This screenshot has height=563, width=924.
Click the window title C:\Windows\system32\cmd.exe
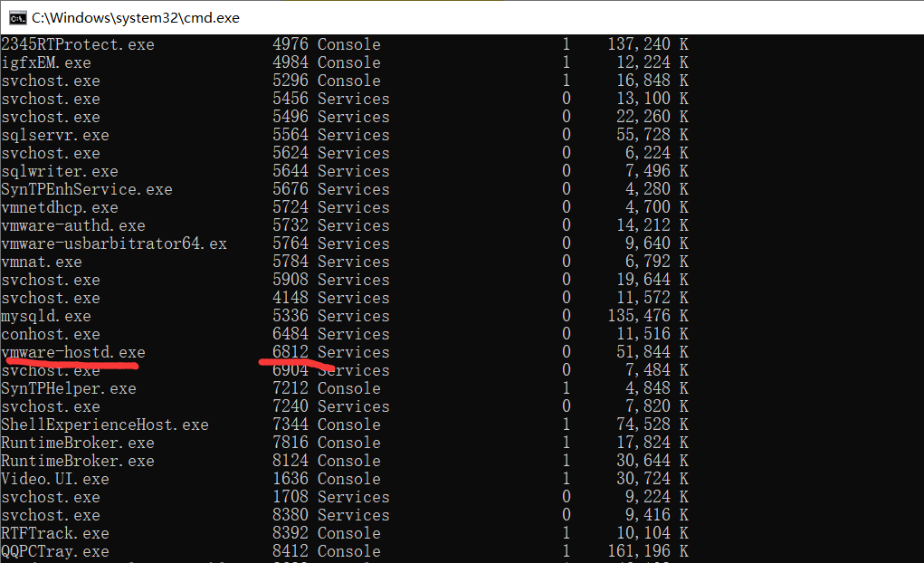point(136,18)
